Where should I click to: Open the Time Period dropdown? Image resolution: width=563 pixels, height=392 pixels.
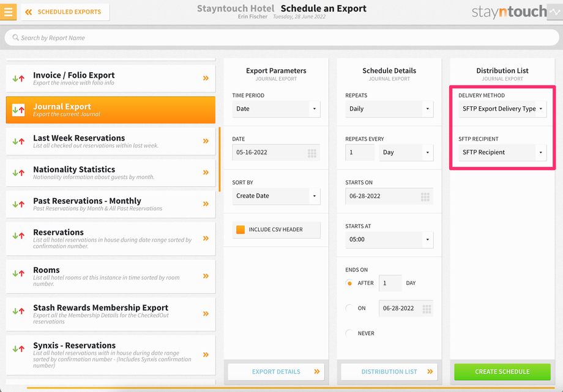coord(276,109)
